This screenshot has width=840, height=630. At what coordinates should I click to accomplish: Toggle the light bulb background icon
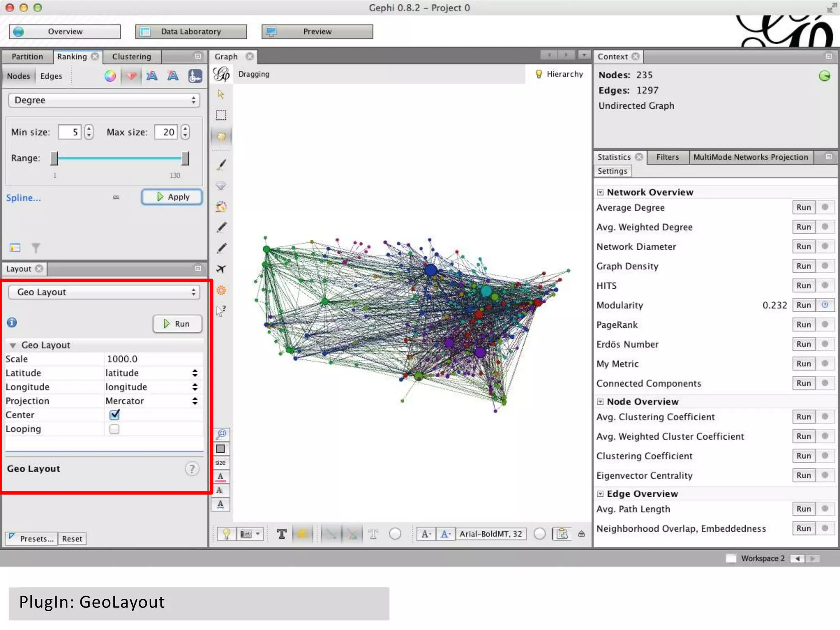[226, 534]
